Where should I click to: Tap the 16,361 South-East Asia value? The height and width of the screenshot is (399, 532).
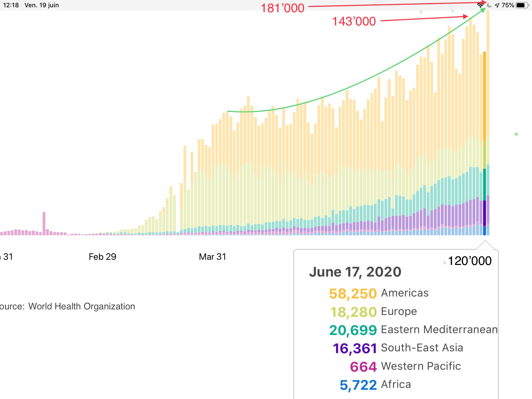(355, 349)
